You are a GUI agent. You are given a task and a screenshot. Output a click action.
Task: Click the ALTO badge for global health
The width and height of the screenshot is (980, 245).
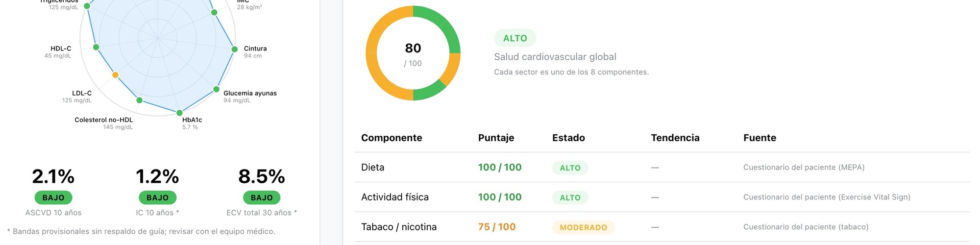pyautogui.click(x=515, y=38)
